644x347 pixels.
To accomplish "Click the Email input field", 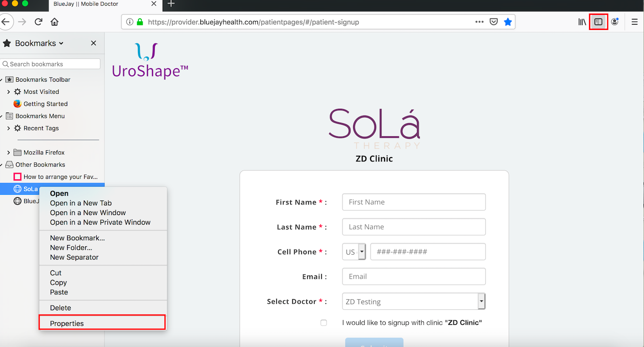I will (414, 276).
